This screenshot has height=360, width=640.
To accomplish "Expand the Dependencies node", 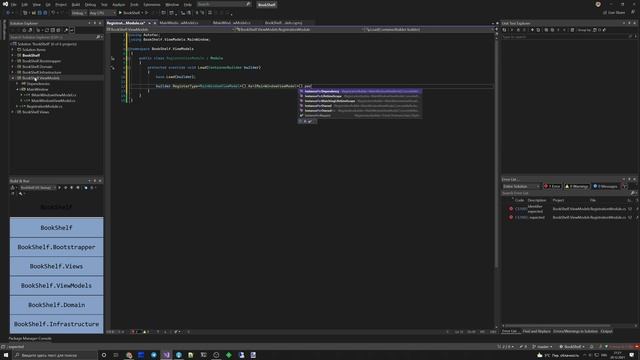I will pyautogui.click(x=17, y=83).
